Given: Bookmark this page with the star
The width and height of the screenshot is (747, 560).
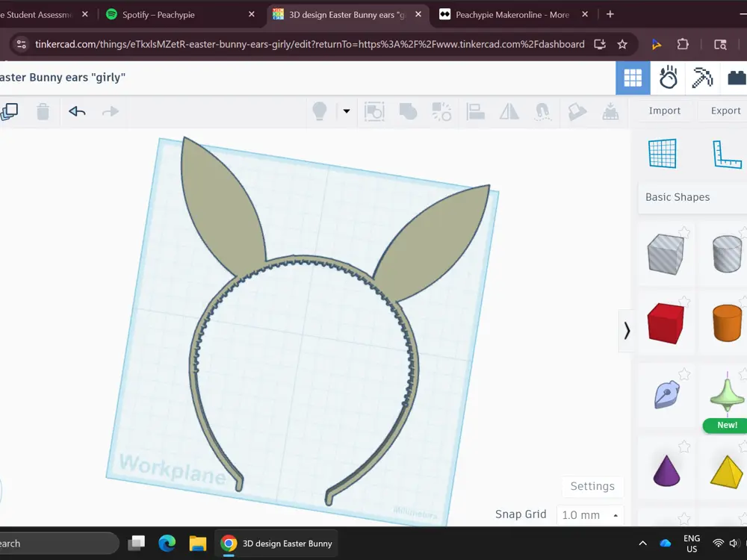Looking at the screenshot, I should 622,44.
